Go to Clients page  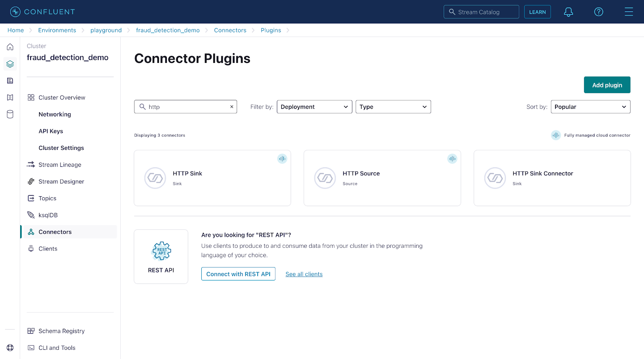pyautogui.click(x=48, y=249)
